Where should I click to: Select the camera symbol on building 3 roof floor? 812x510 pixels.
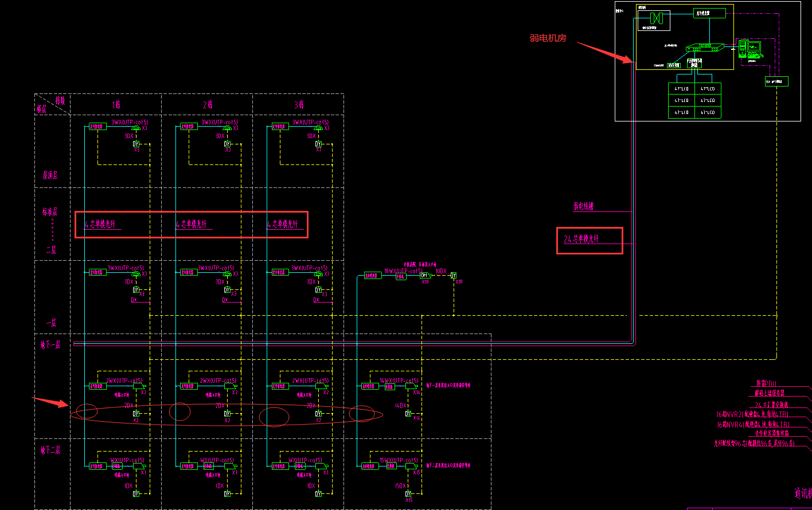coord(319,129)
